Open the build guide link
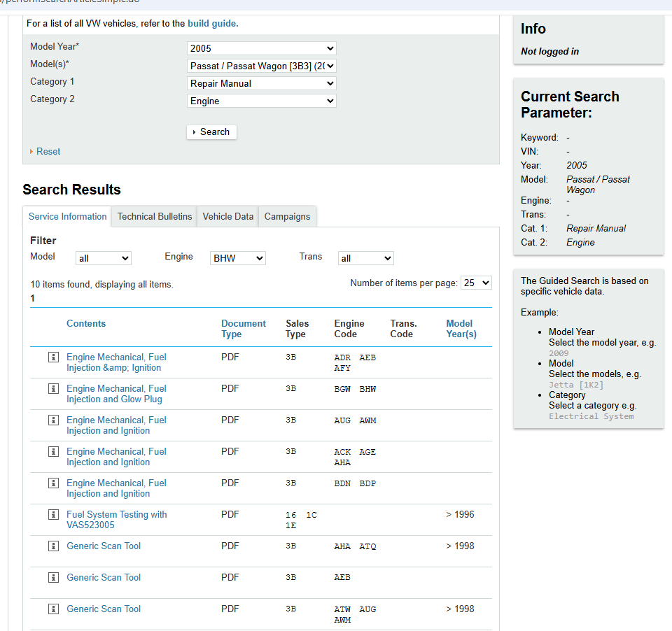This screenshot has height=631, width=672. click(211, 24)
